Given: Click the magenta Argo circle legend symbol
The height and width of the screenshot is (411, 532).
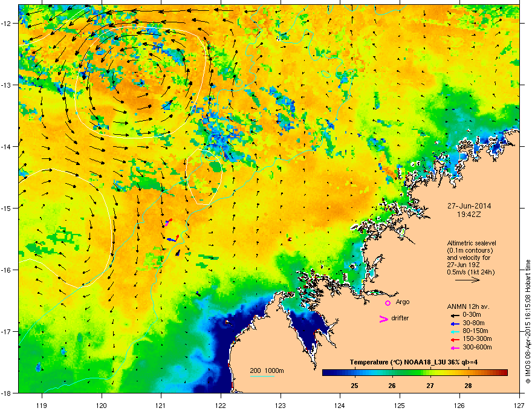Looking at the screenshot, I should point(388,303).
